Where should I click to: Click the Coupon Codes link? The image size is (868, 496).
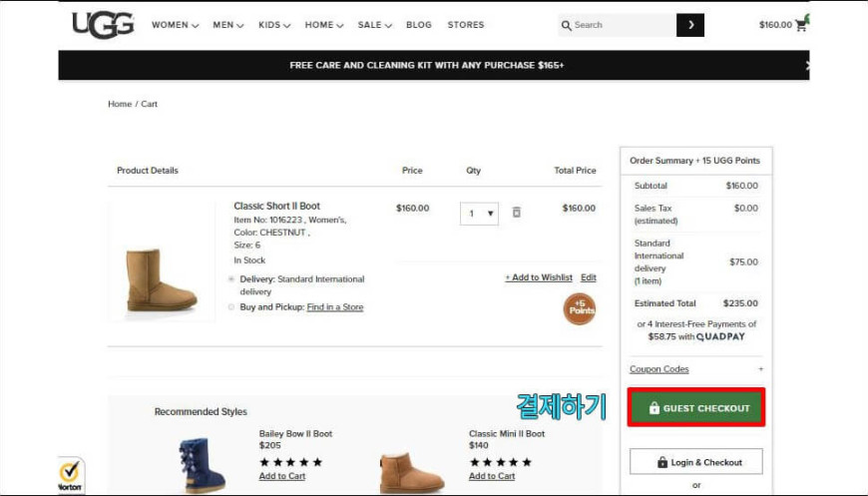658,369
